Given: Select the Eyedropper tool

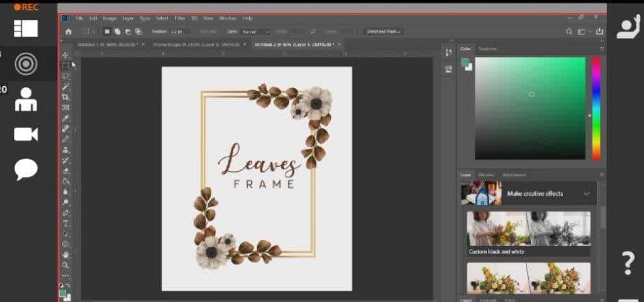Looking at the screenshot, I should click(65, 118).
